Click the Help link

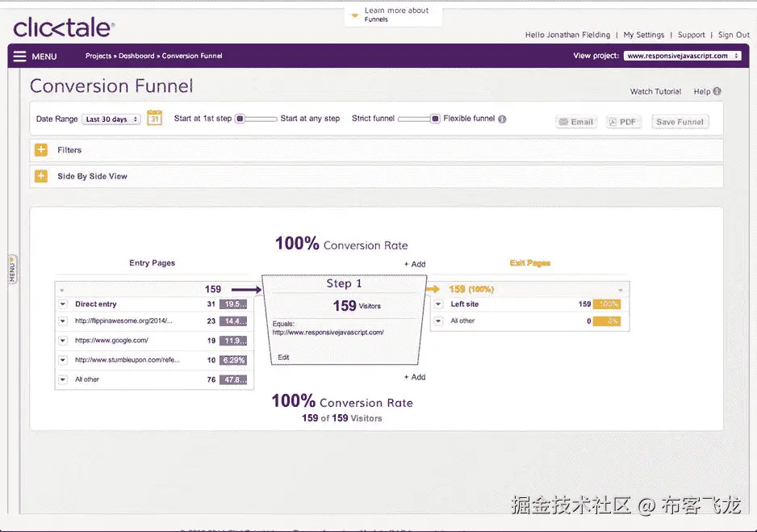coord(702,92)
